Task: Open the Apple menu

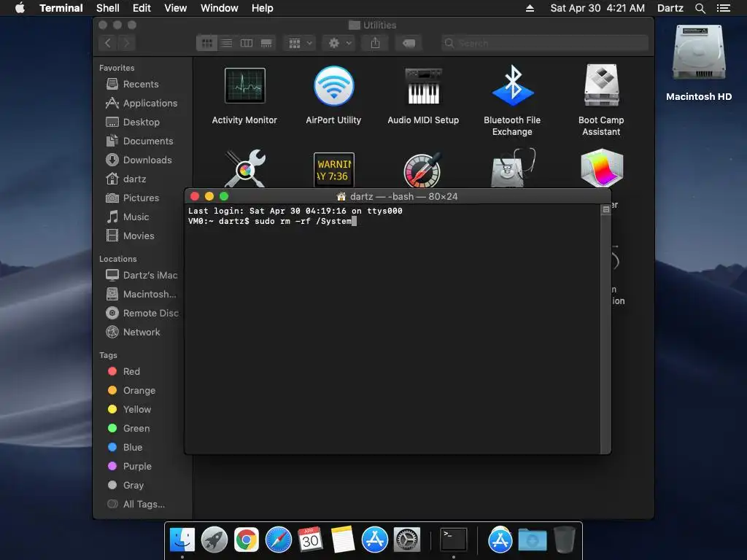Action: [x=20, y=8]
